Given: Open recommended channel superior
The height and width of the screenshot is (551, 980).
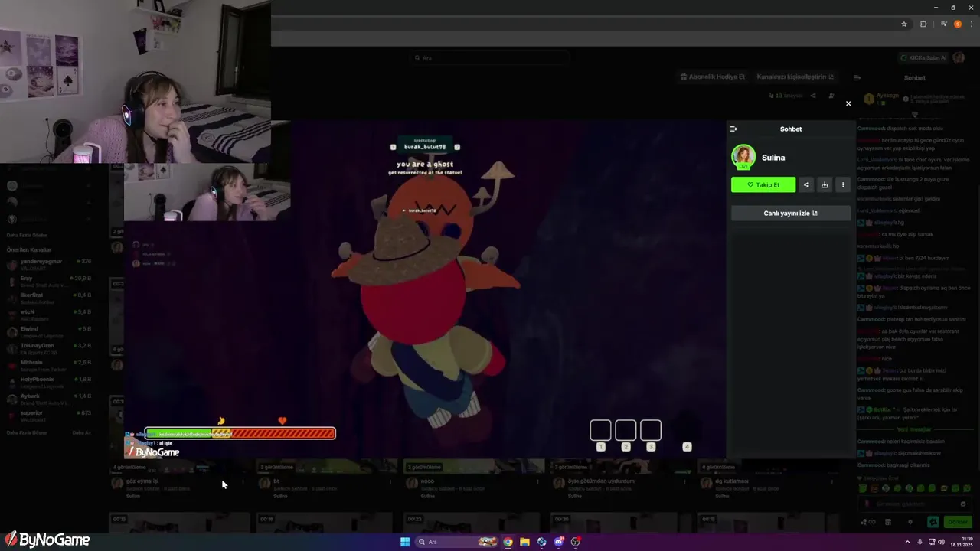Looking at the screenshot, I should (x=49, y=416).
